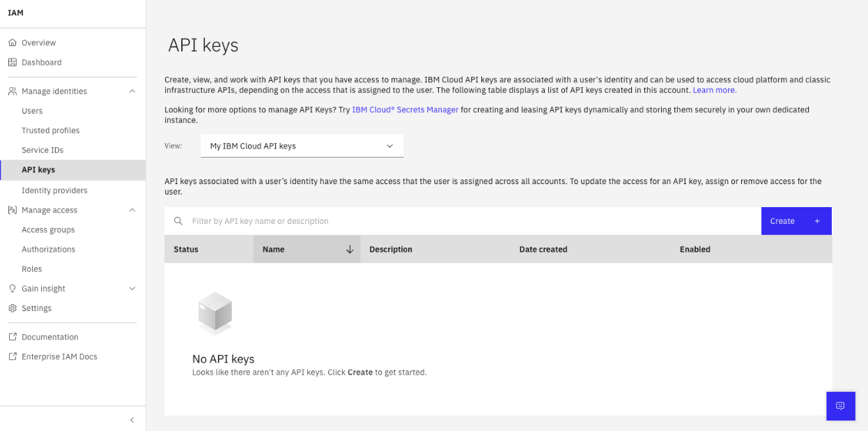
Task: Click the Manage access icon
Action: coord(11,210)
